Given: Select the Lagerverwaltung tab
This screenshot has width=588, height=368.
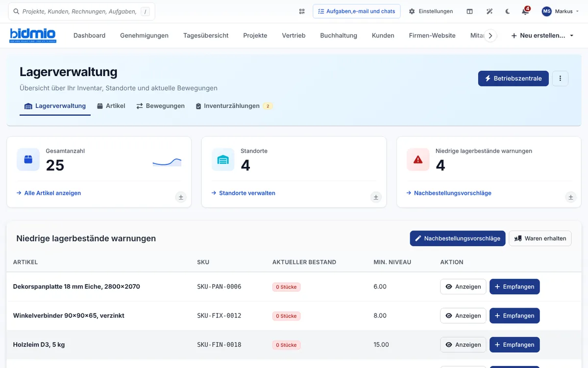Looking at the screenshot, I should (55, 106).
